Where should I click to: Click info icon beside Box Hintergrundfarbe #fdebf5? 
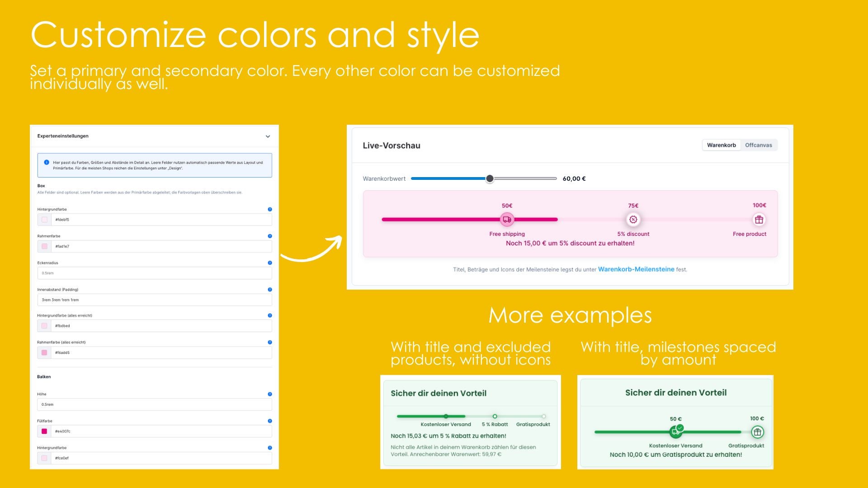[x=270, y=209]
